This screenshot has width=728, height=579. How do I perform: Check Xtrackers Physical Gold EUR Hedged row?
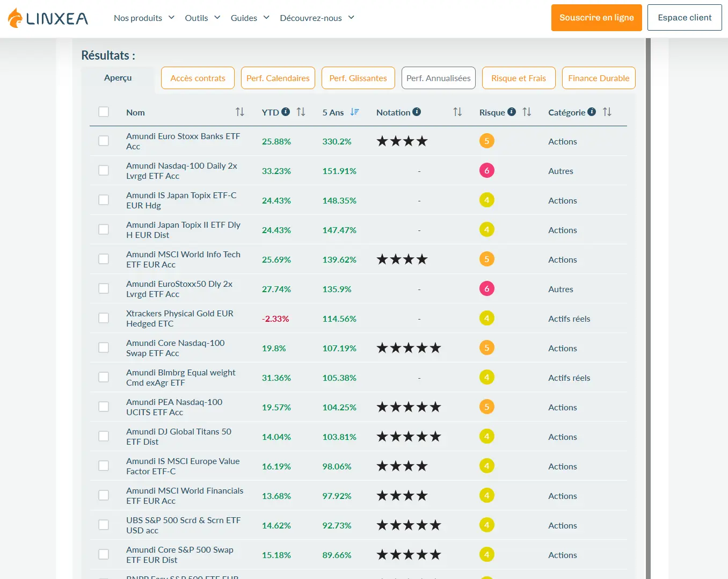coord(104,318)
